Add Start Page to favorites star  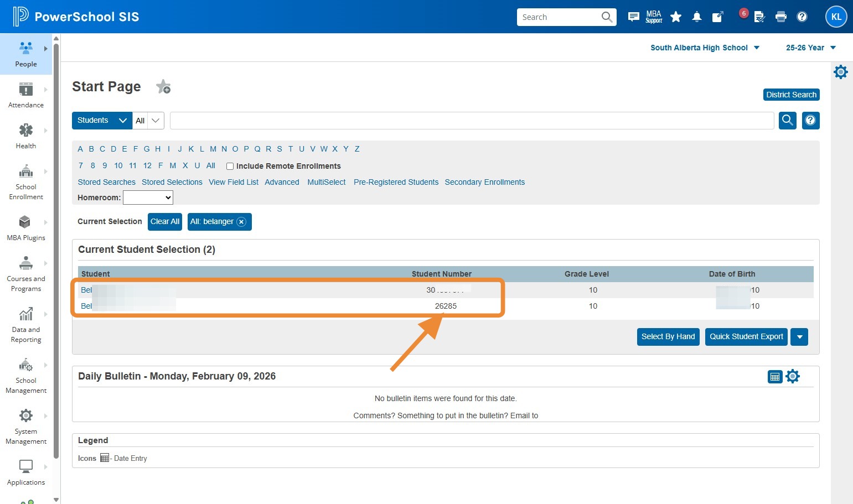point(163,87)
